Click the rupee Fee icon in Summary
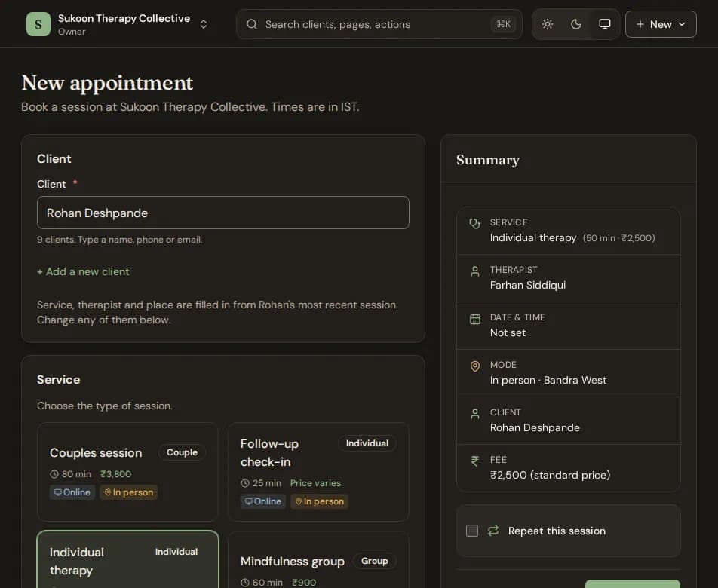 click(x=475, y=461)
